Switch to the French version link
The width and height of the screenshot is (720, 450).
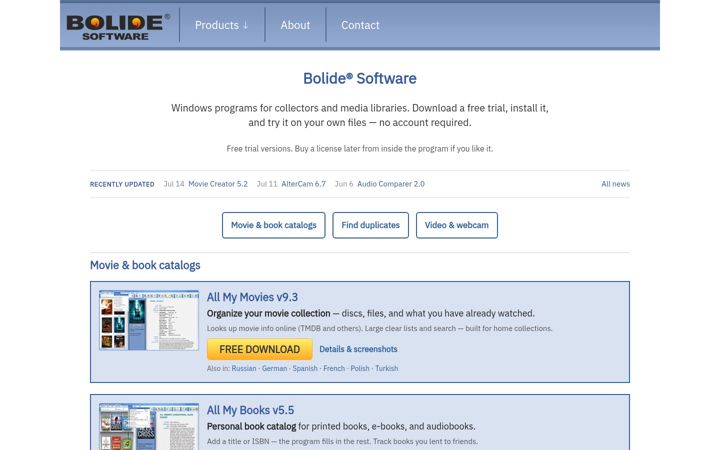tap(334, 368)
